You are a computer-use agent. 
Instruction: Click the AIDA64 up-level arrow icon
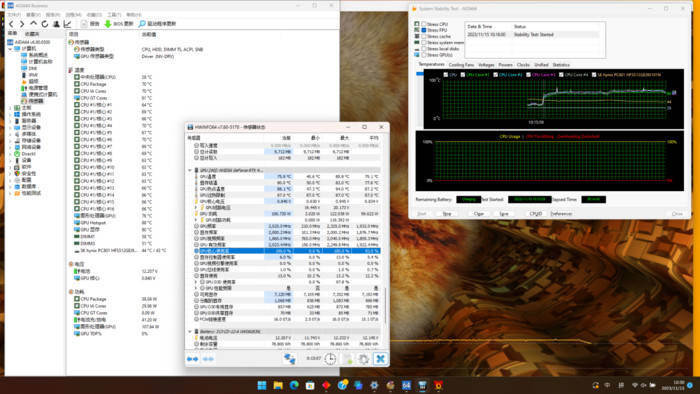[33, 24]
